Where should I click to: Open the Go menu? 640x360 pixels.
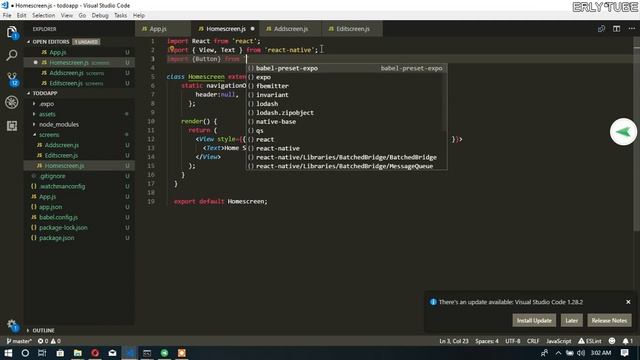click(x=82, y=16)
